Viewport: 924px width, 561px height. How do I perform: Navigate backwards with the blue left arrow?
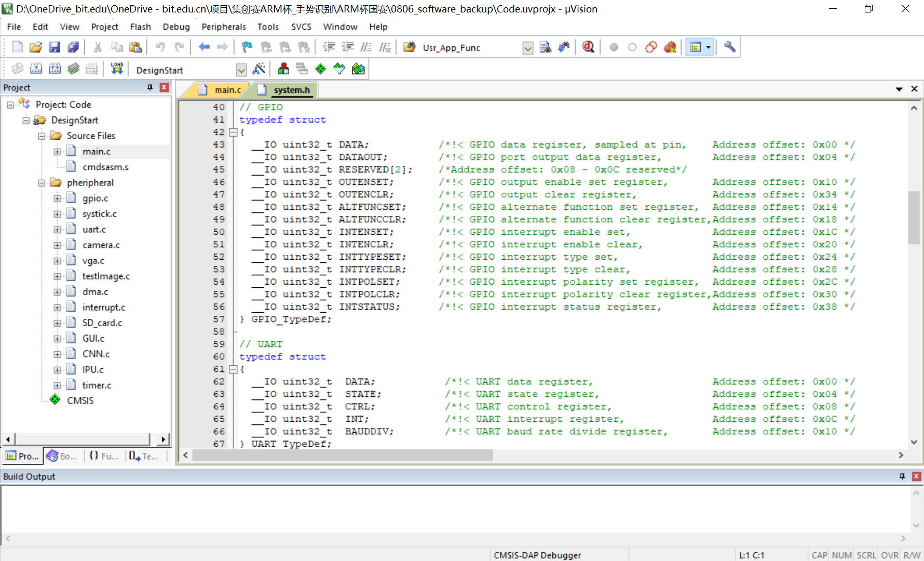(x=204, y=47)
